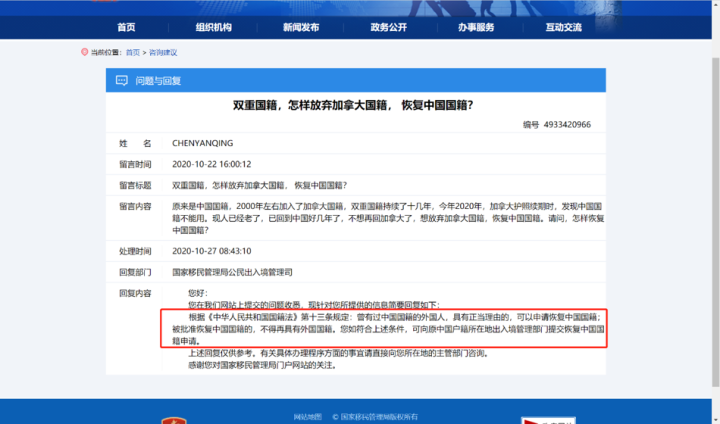
Task: Click the reply paragraph citing 中华人民共和国国籍法
Action: click(388, 329)
